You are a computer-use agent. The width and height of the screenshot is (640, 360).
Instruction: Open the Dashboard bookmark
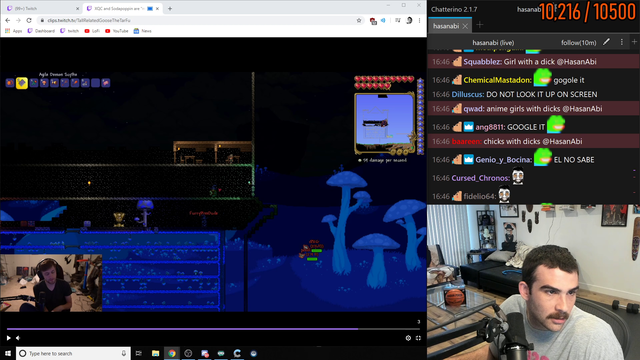(x=41, y=31)
